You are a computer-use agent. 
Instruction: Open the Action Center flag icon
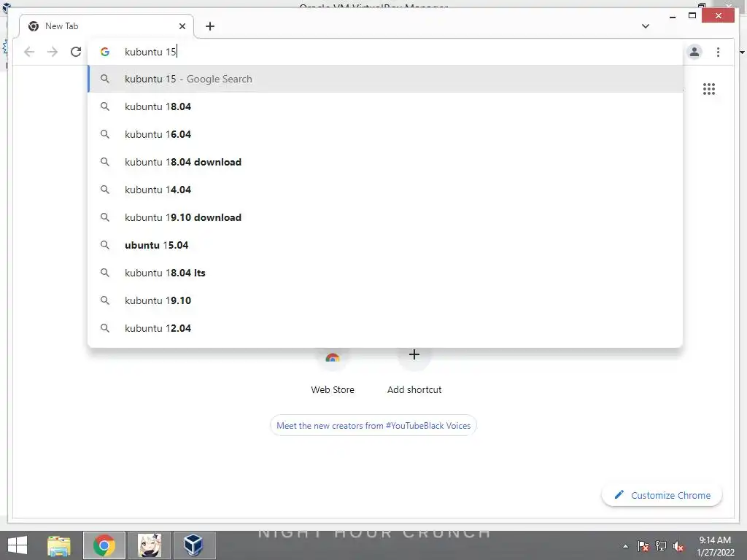[x=643, y=546]
